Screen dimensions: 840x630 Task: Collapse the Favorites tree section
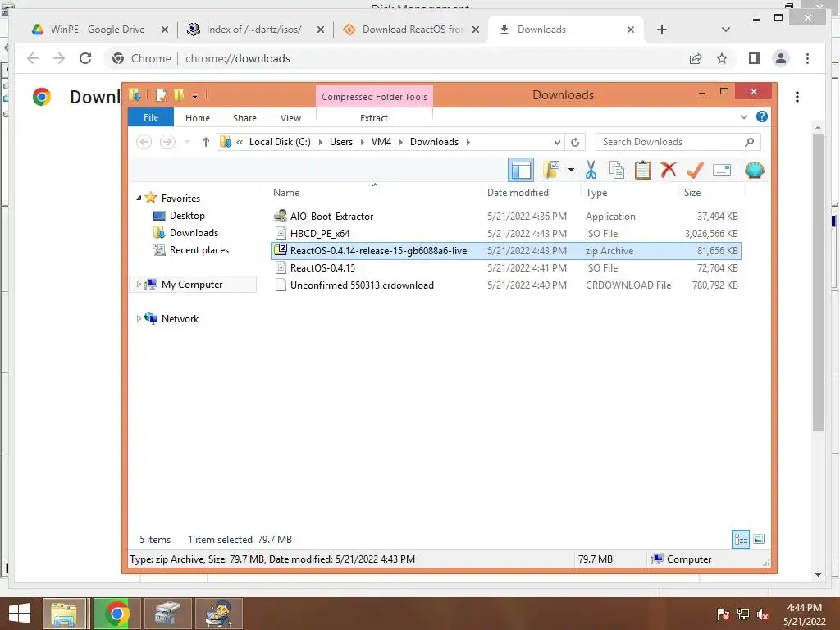coord(139,198)
